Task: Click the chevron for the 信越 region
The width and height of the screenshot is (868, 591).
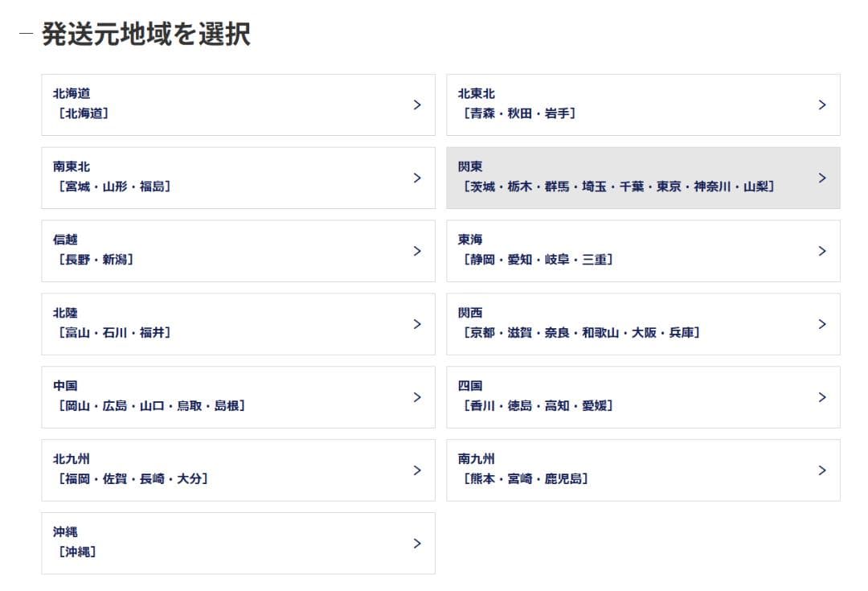Action: click(417, 251)
